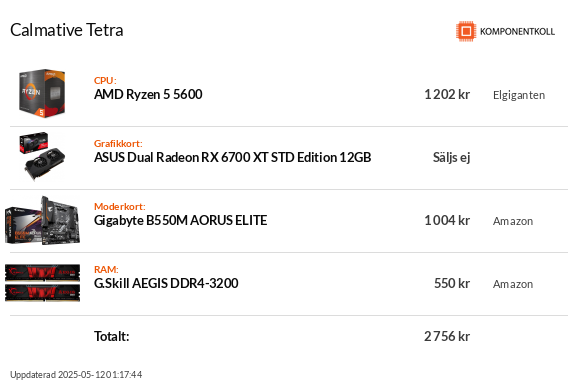Click the 2 756 kr total price
The image size is (577, 388).
click(447, 336)
